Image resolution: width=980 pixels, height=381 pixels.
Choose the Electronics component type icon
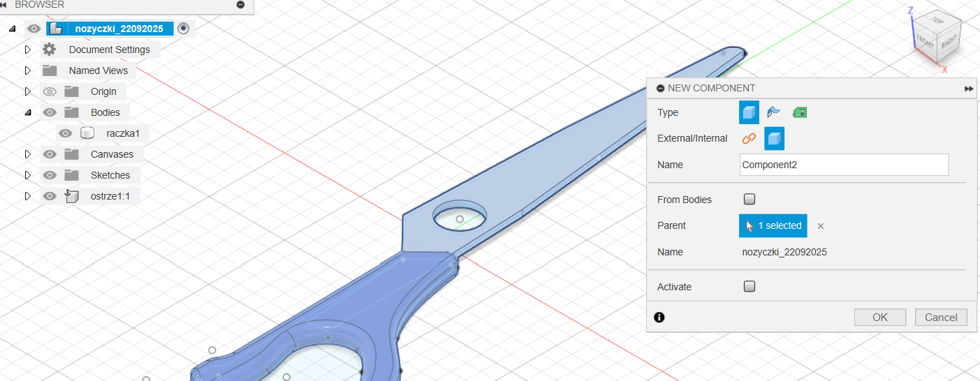[x=800, y=112]
